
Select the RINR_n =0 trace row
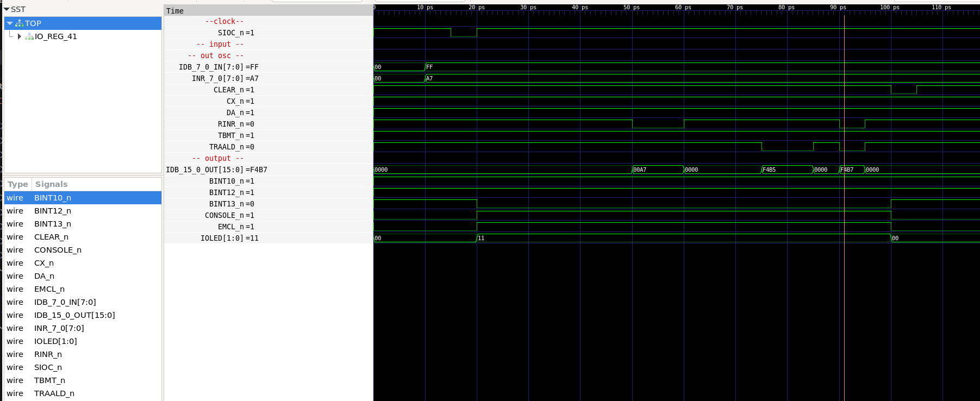point(269,124)
